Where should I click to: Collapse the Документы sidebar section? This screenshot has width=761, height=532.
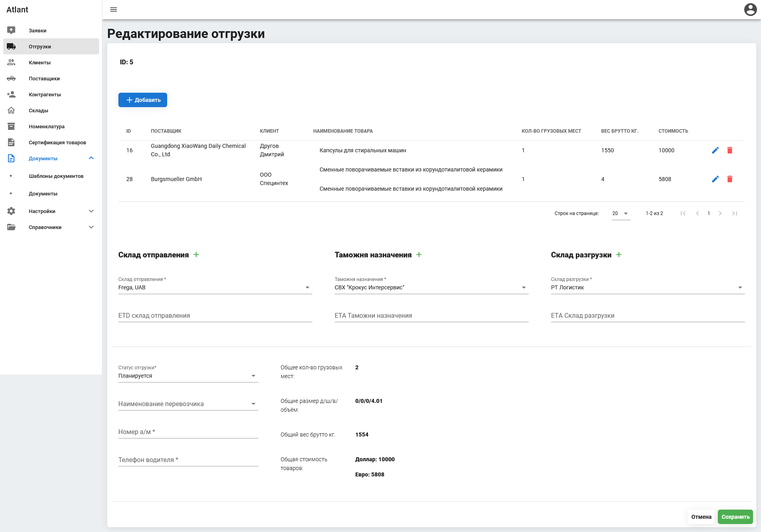tap(91, 158)
